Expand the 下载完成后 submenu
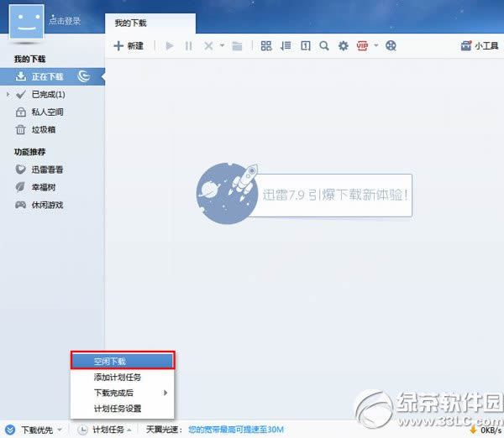Image resolution: width=504 pixels, height=438 pixels. (123, 393)
